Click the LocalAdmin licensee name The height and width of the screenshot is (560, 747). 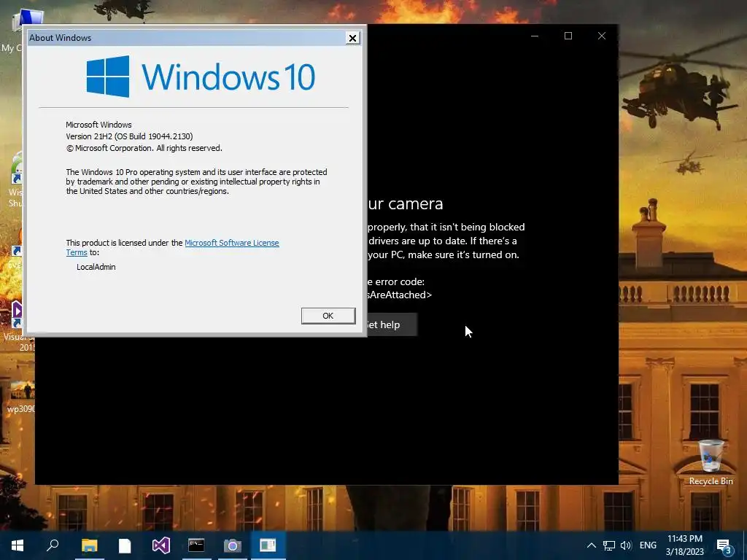96,267
